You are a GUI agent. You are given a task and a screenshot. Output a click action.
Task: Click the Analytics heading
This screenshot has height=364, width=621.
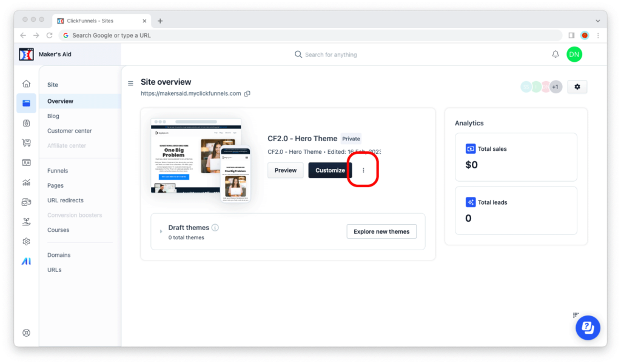tap(469, 123)
